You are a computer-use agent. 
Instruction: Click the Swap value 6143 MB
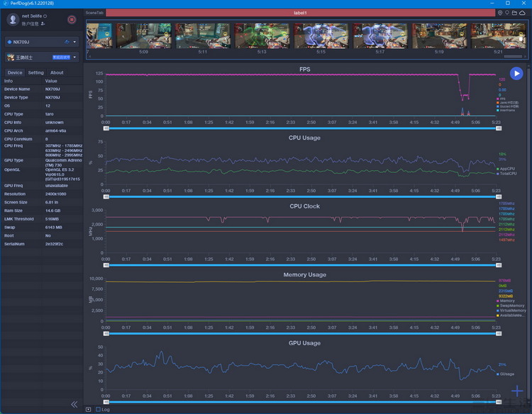(x=54, y=227)
